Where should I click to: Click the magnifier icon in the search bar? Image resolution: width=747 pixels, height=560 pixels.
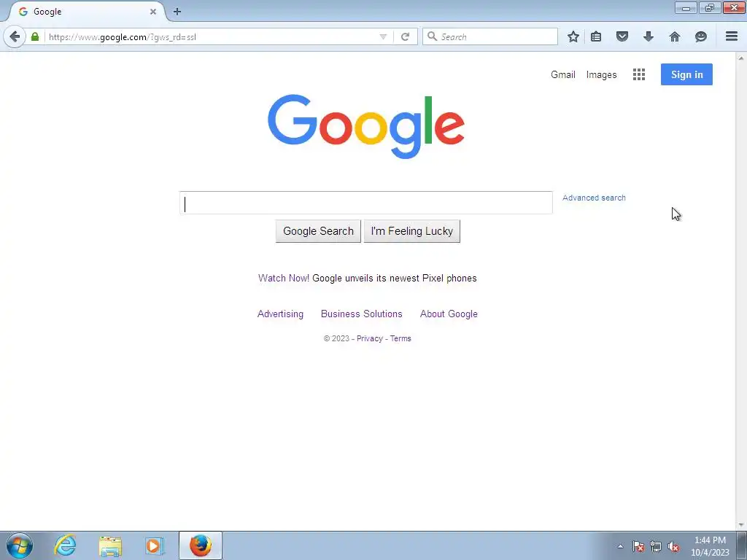432,36
